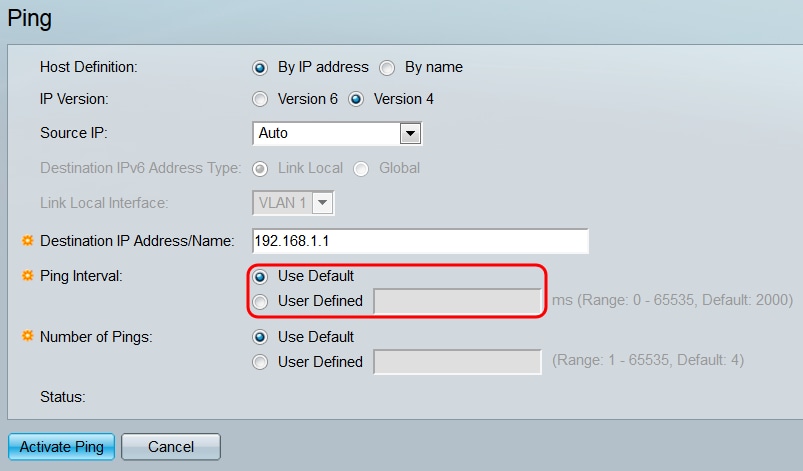
Task: Click the required-field icon beside Ping Interval
Action: pos(28,276)
